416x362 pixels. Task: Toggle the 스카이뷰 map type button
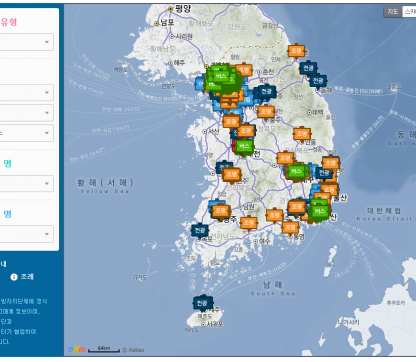(409, 12)
